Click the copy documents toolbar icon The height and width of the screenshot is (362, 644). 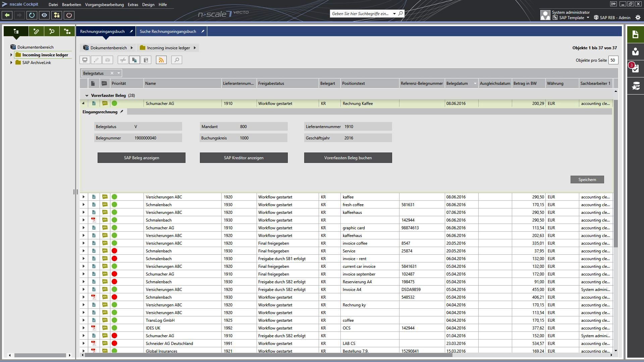click(x=135, y=60)
